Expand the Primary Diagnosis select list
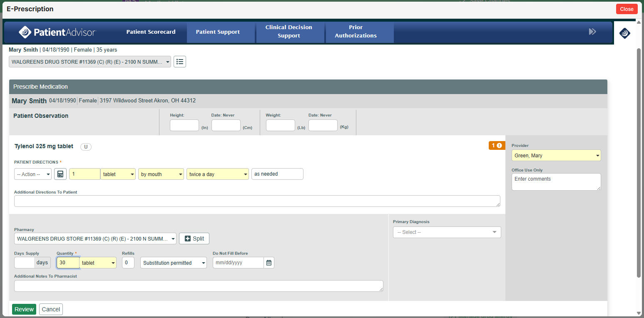The image size is (644, 318). (446, 232)
